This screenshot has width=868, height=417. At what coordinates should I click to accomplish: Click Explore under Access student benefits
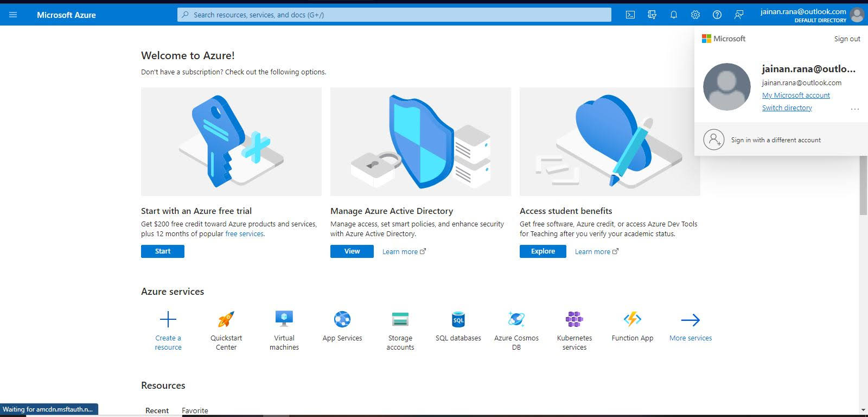click(543, 251)
